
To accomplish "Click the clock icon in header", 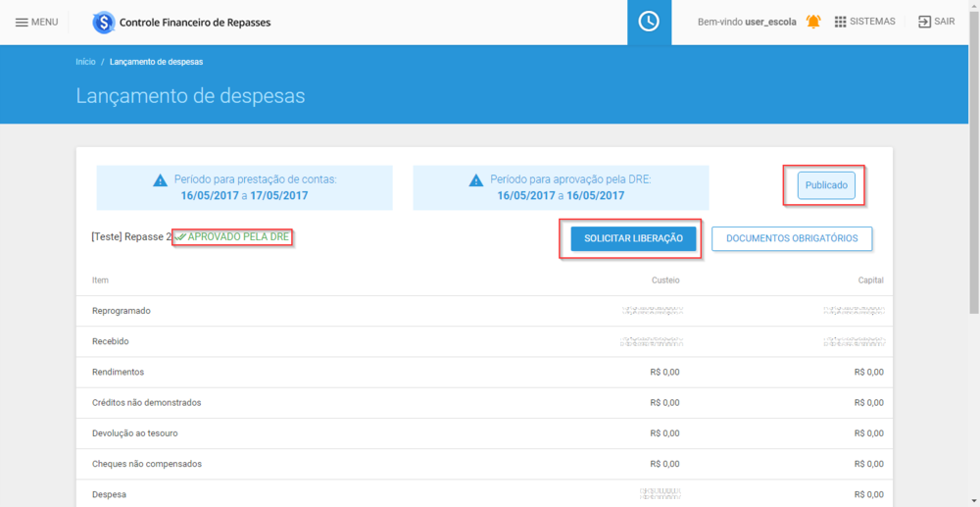I will click(x=649, y=23).
